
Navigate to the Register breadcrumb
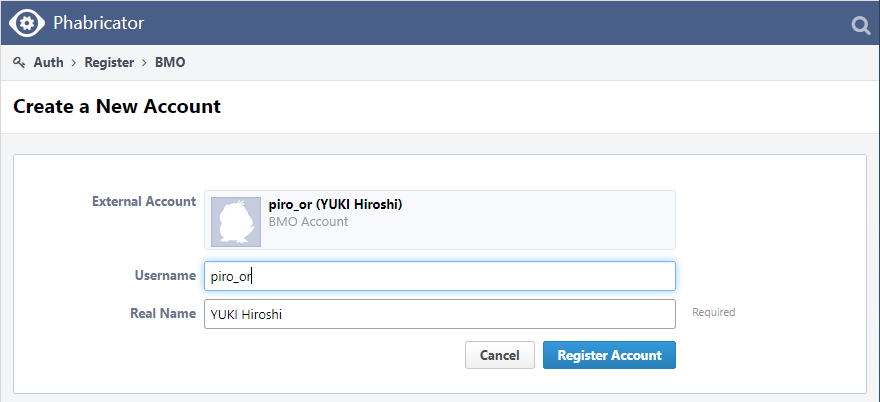[109, 62]
